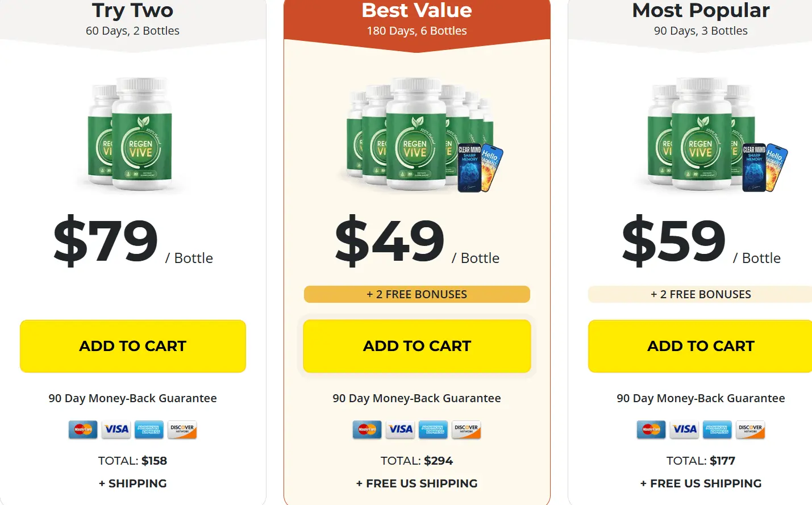Click the MasterCard icon in Best Value column
Screen dimensions: 812x505
pos(367,429)
